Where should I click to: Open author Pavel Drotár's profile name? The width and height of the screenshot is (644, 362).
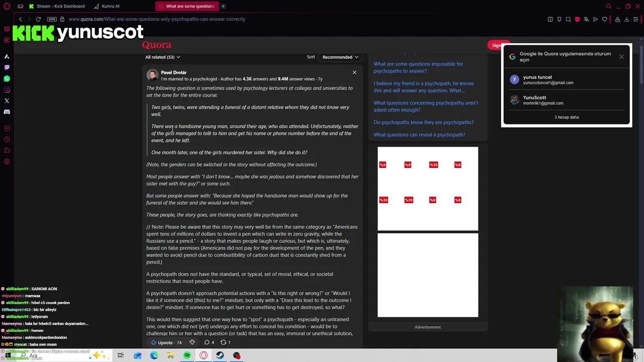pos(174,72)
